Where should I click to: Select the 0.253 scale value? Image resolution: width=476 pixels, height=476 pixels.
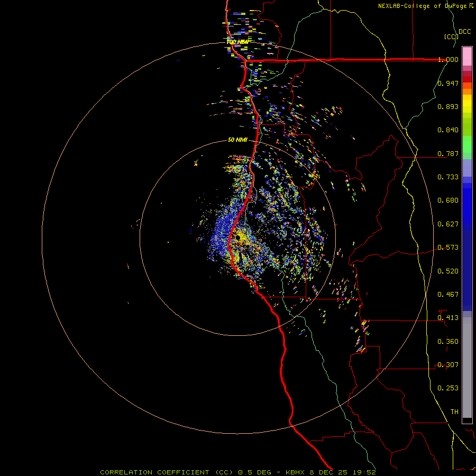tap(448, 388)
